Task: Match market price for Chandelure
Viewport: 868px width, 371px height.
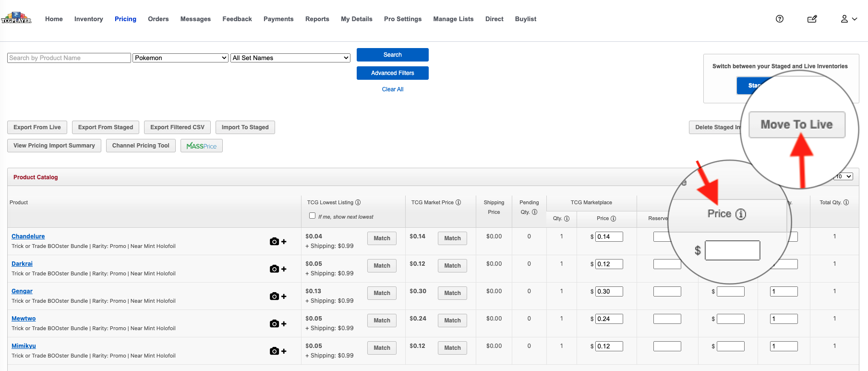Action: click(x=452, y=238)
